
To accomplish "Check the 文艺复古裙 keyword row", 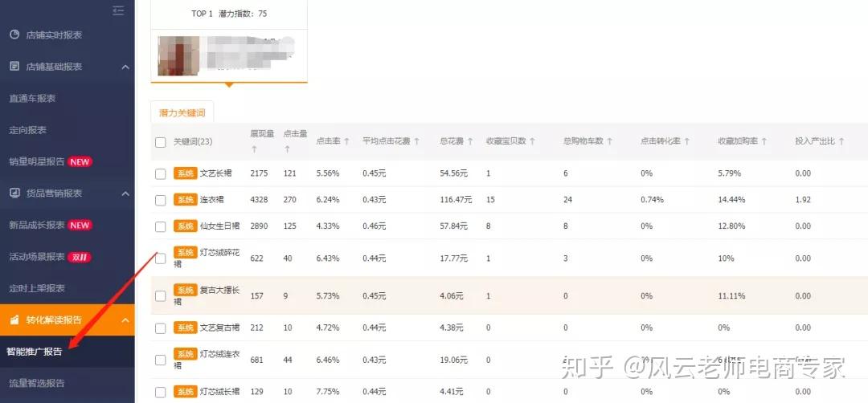I will 161,328.
